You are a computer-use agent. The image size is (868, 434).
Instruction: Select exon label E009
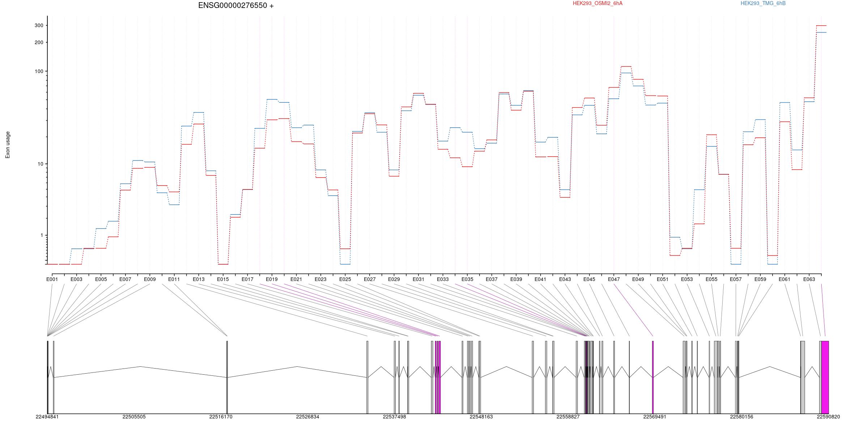click(150, 279)
